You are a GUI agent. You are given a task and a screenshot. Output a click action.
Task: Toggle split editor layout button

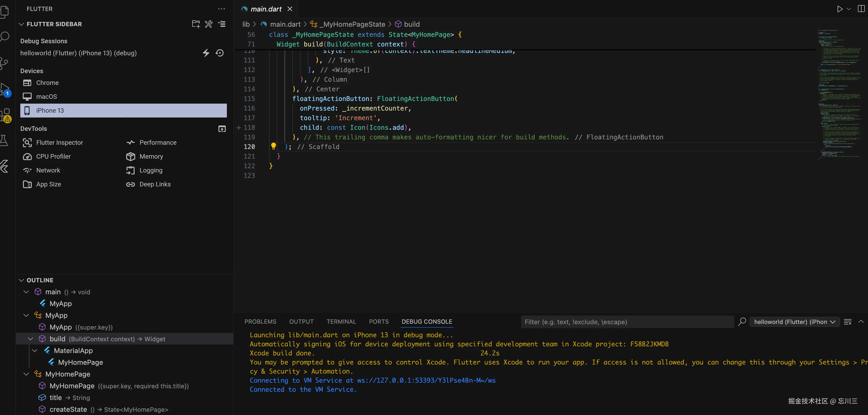pos(861,9)
